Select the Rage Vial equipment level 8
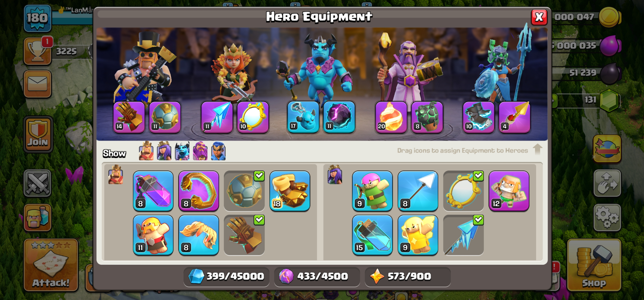 (153, 191)
